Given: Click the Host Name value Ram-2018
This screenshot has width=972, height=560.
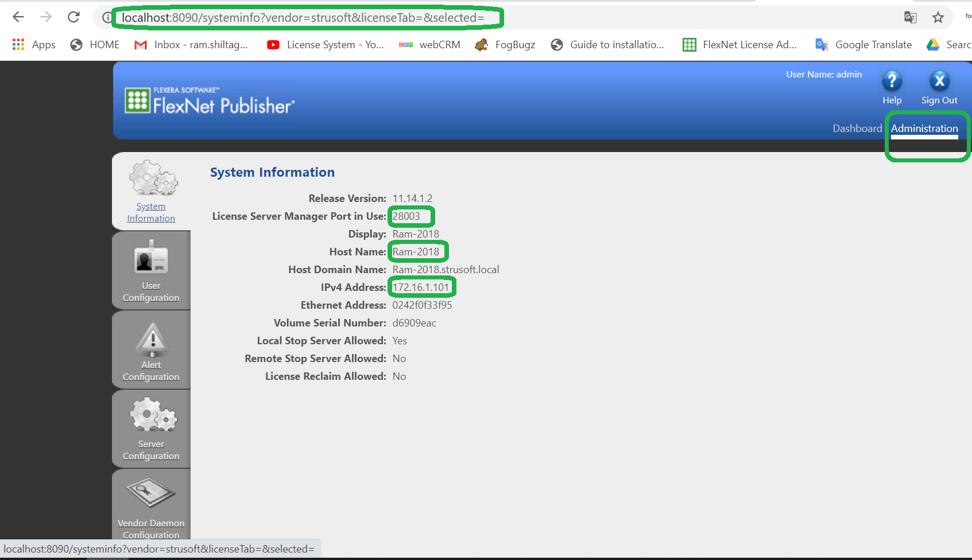Looking at the screenshot, I should [416, 252].
